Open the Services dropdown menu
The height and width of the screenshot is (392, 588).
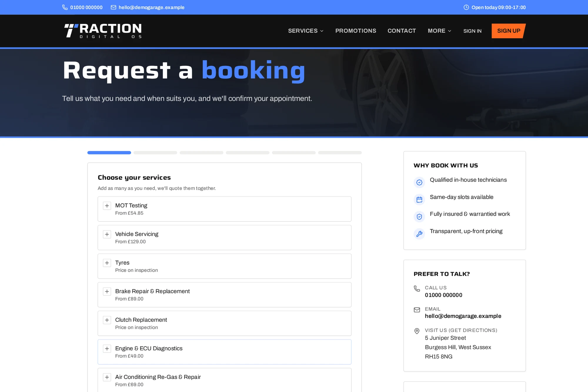[x=306, y=31]
